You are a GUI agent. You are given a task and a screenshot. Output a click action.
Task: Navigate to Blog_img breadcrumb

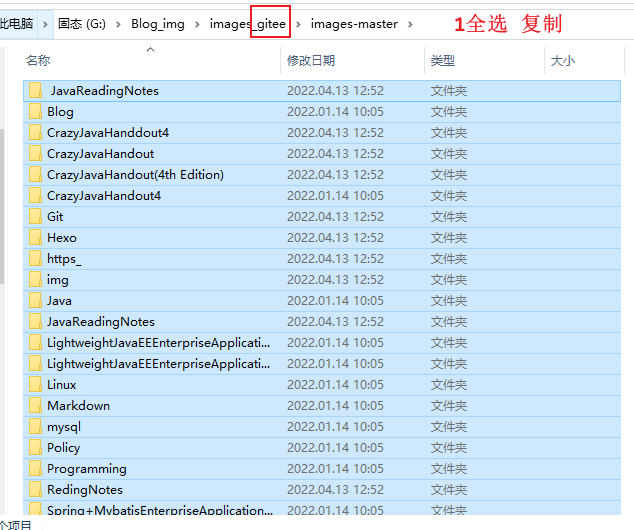[x=158, y=24]
